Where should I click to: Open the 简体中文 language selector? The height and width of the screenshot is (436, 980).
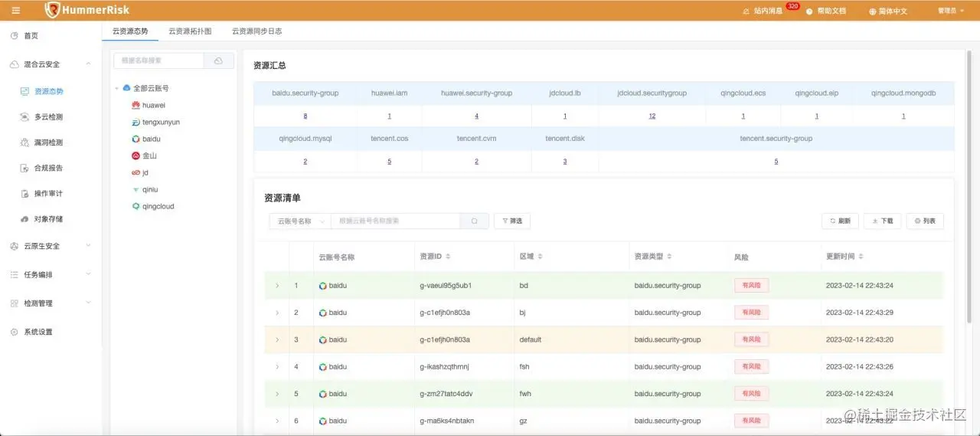pyautogui.click(x=888, y=11)
